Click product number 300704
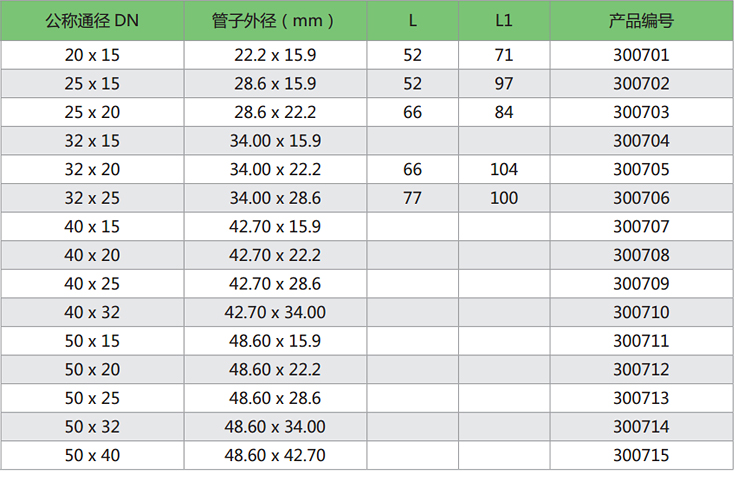The height and width of the screenshot is (479, 735). [641, 141]
